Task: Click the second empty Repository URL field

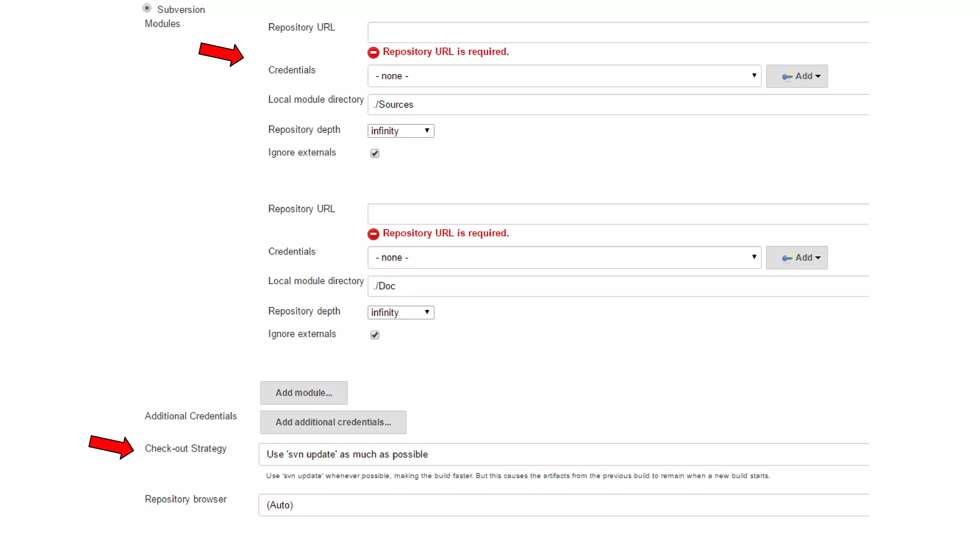Action: pyautogui.click(x=617, y=214)
